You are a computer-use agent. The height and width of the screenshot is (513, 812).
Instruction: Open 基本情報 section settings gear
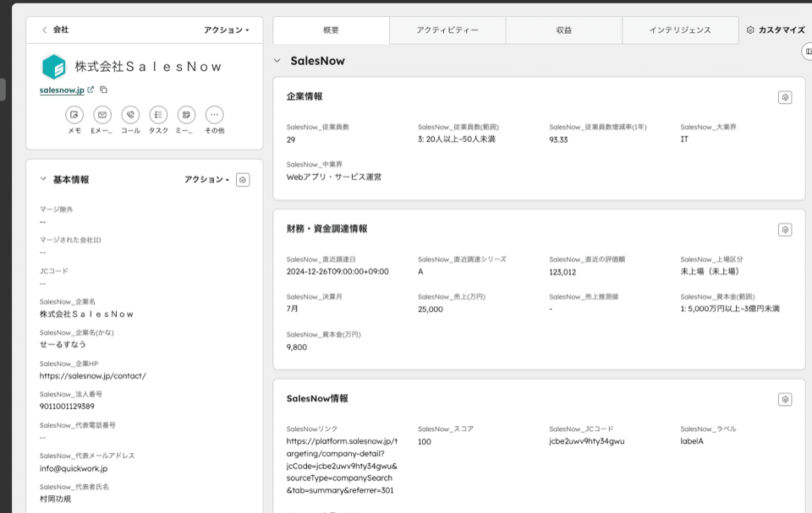click(x=243, y=180)
